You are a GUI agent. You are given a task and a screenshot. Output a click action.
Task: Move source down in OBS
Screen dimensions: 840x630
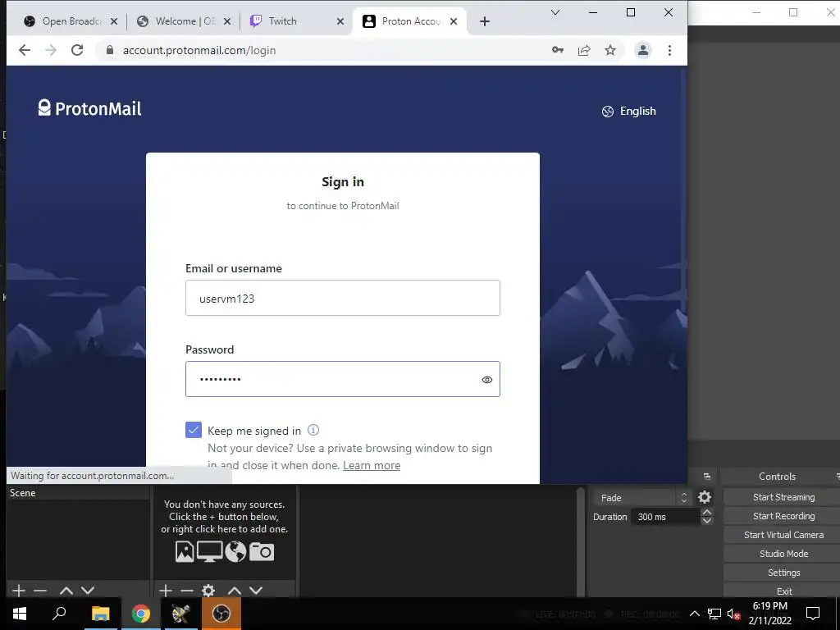coord(256,591)
